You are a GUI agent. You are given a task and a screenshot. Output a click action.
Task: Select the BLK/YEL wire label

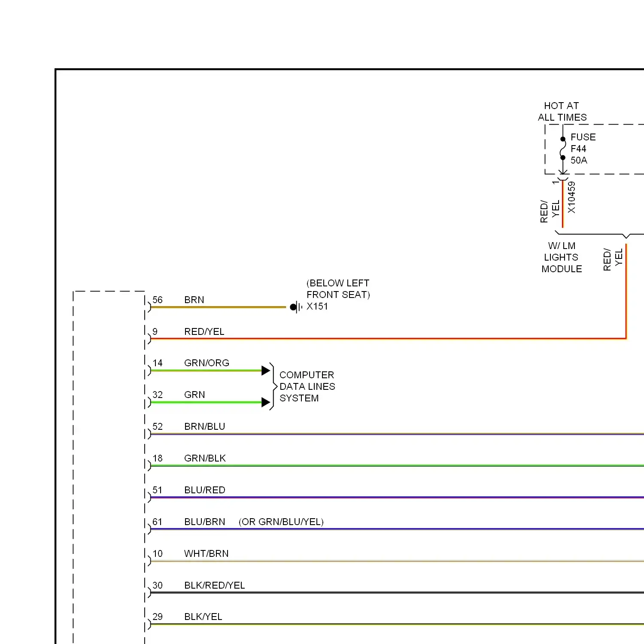click(x=203, y=617)
